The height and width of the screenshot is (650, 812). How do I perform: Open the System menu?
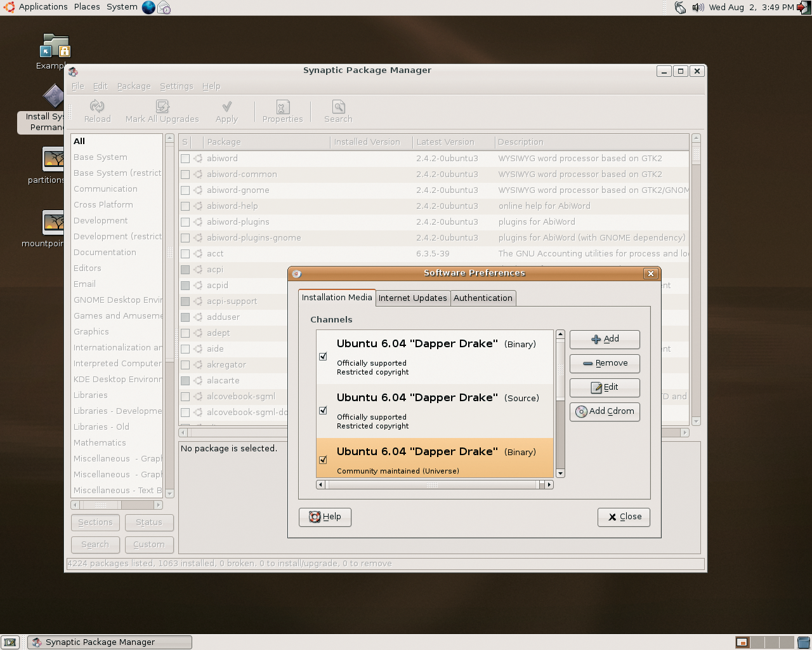point(122,7)
